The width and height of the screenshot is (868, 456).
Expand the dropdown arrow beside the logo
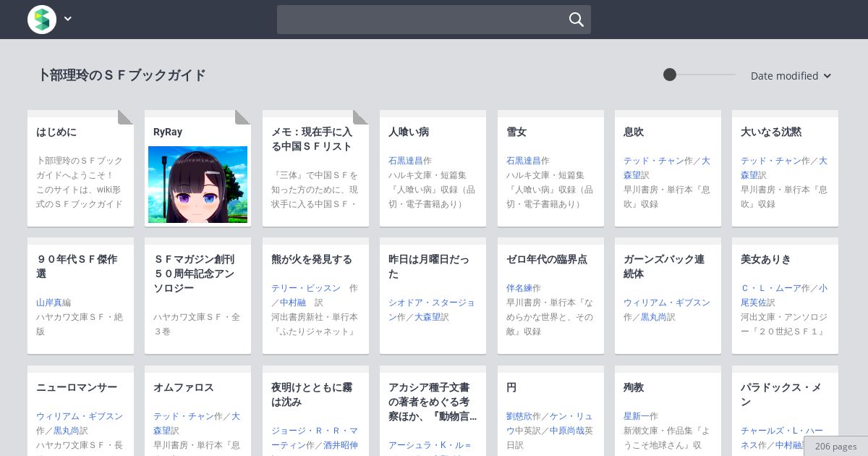coord(68,20)
